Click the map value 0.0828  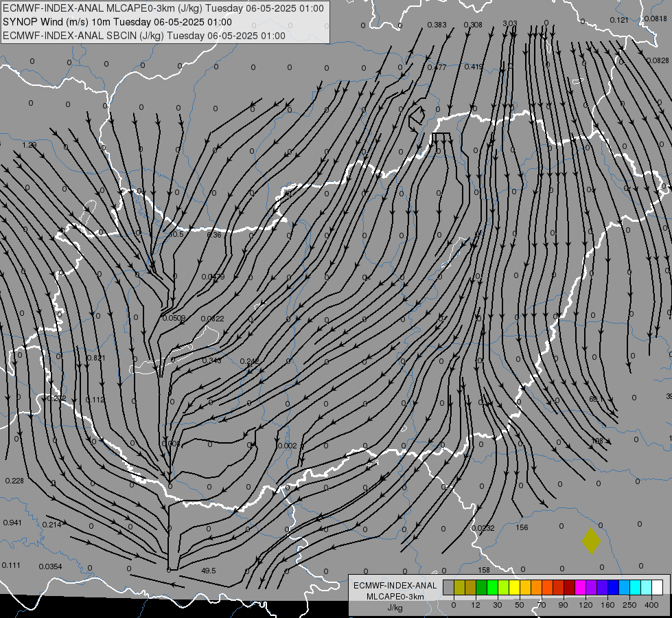point(658,60)
